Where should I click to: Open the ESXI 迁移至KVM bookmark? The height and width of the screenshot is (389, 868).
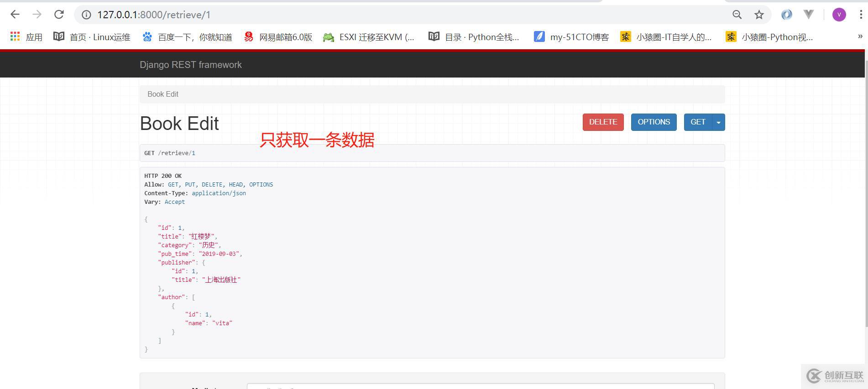[369, 37]
